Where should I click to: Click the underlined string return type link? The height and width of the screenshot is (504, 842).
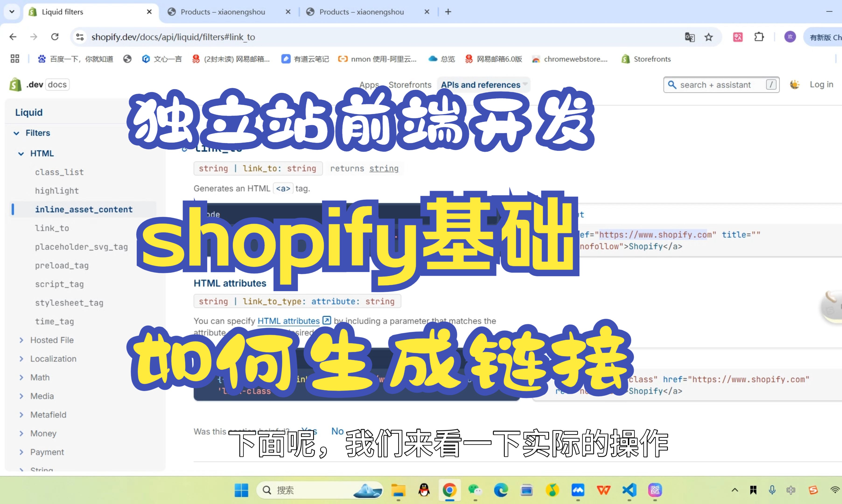pyautogui.click(x=384, y=168)
